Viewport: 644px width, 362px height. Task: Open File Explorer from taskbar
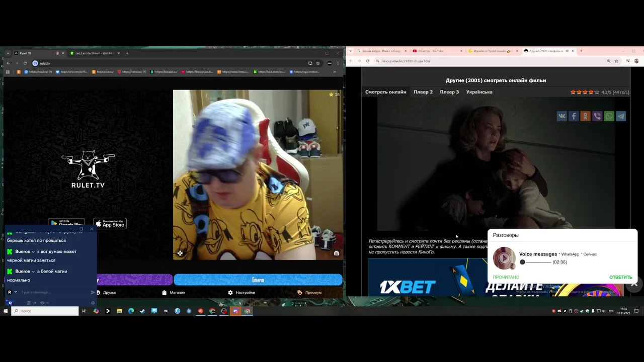(119, 311)
